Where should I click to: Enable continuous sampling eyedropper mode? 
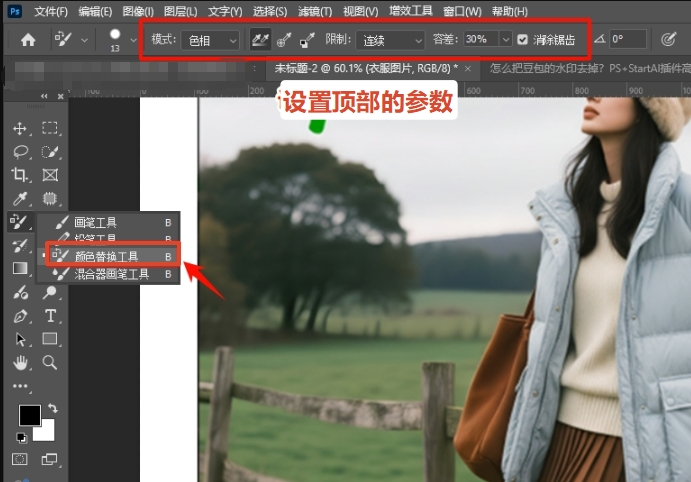260,40
